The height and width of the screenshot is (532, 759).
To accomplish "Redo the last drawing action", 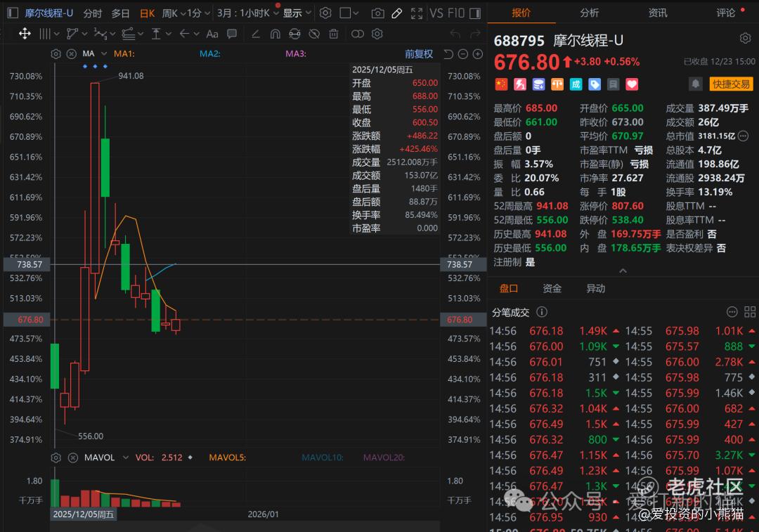I will 475,34.
